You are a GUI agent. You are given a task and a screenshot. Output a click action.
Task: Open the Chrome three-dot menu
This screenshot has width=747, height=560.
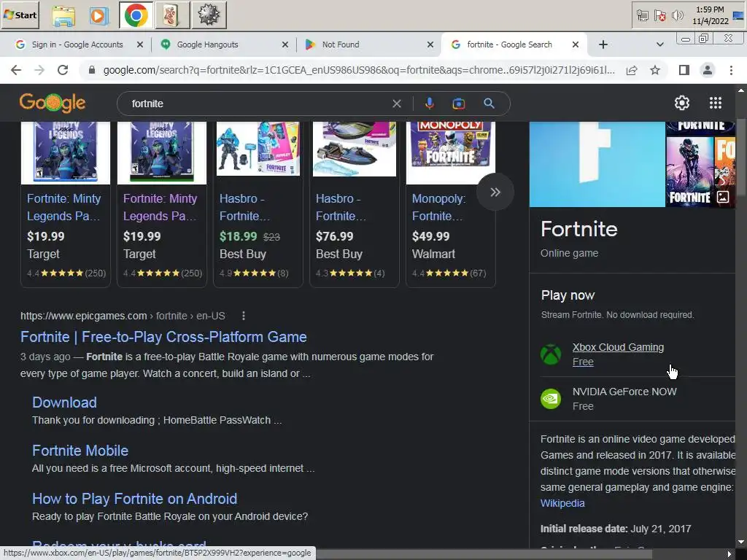point(731,71)
